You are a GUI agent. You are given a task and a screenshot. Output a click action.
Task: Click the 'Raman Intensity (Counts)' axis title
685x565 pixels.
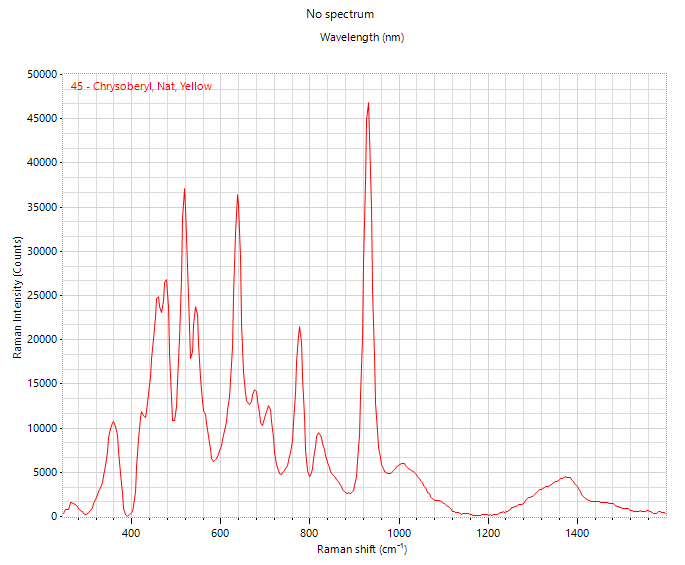[x=17, y=297]
